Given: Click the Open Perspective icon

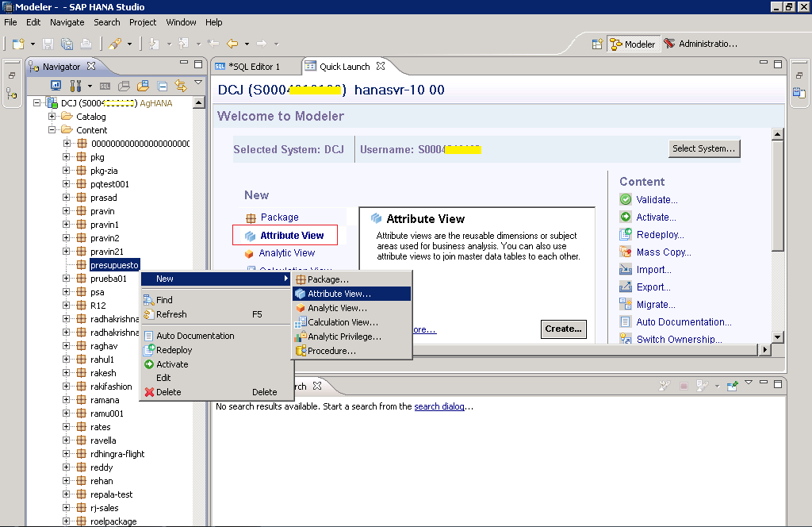Looking at the screenshot, I should 597,44.
